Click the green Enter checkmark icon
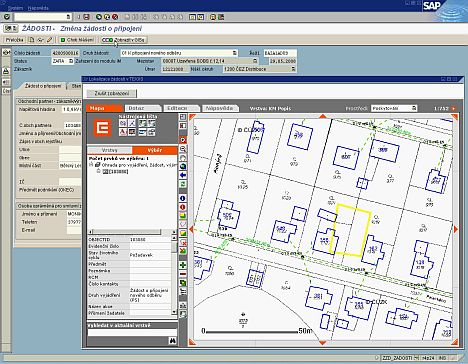 click(x=7, y=17)
